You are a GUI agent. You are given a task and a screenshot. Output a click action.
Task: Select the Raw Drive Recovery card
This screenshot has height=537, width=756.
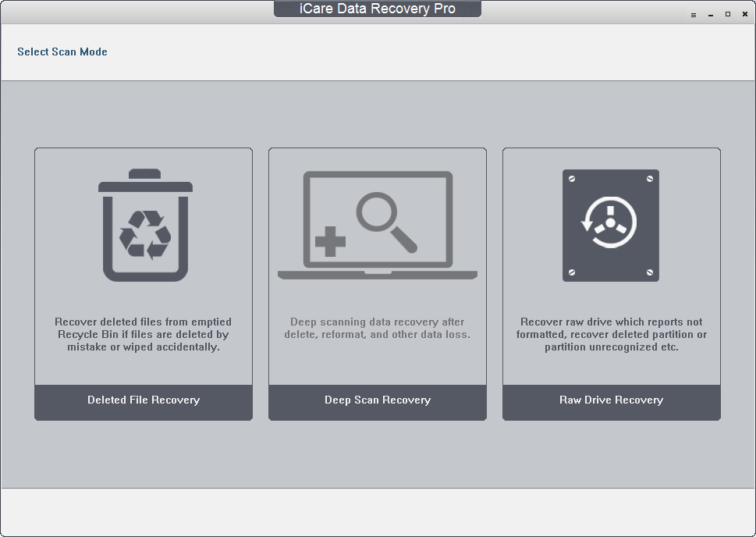(611, 283)
